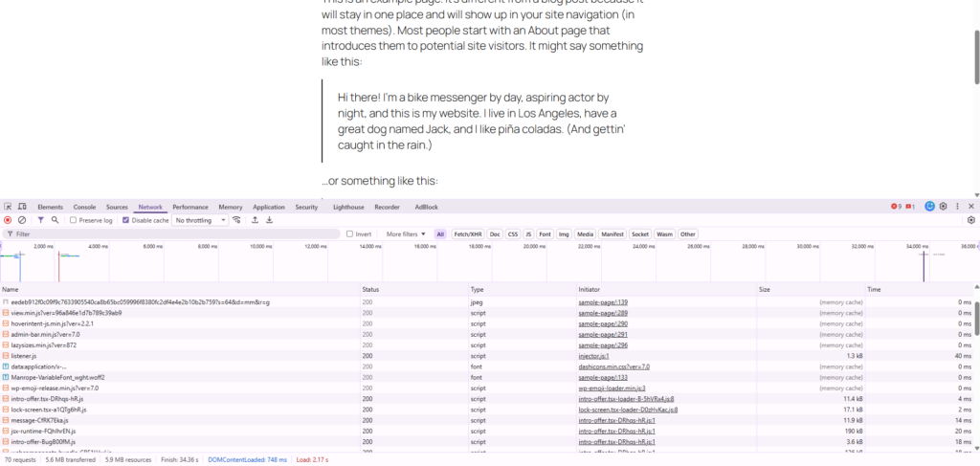This screenshot has width=980, height=466.
Task: Filter requests by Media type
Action: 585,234
